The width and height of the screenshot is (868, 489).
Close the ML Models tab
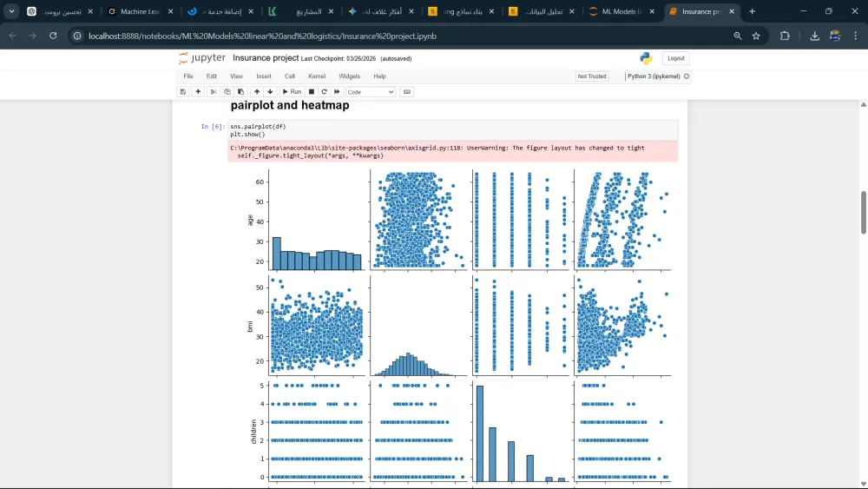[x=652, y=11]
